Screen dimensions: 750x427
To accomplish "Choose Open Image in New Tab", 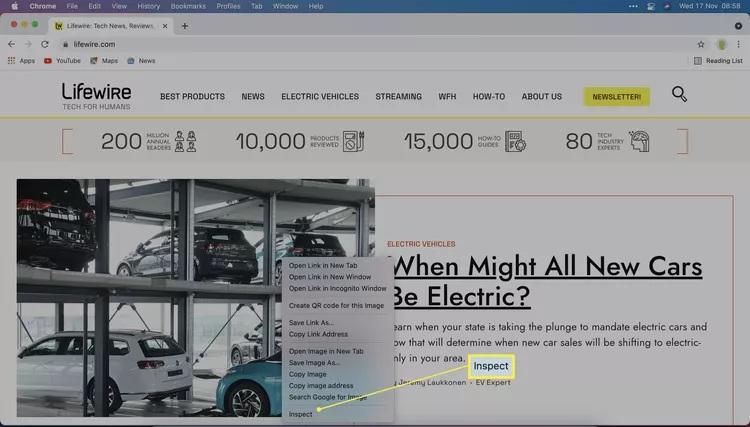I will pyautogui.click(x=326, y=351).
